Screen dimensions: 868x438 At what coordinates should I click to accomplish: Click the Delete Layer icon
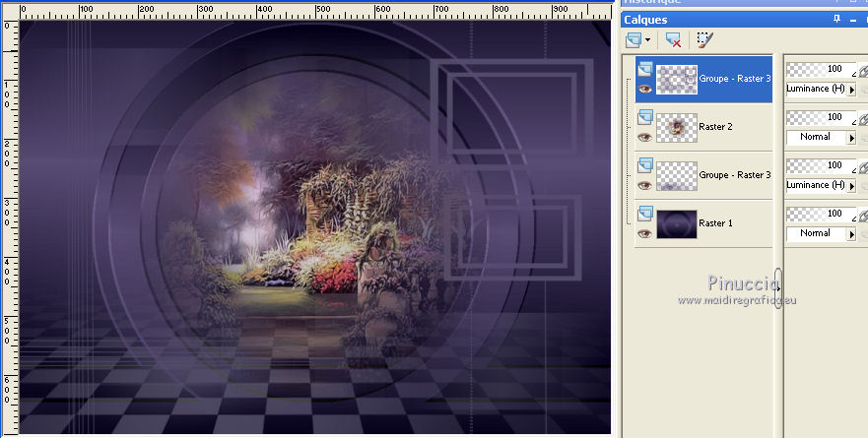point(673,39)
